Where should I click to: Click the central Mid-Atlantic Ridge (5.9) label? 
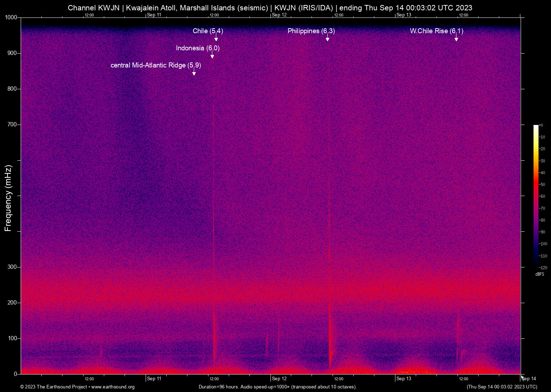[x=156, y=65]
